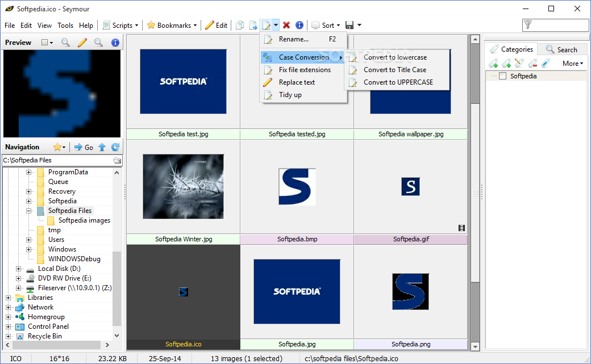Expand the Local Disk (D:) node
The width and height of the screenshot is (591, 364).
point(18,269)
